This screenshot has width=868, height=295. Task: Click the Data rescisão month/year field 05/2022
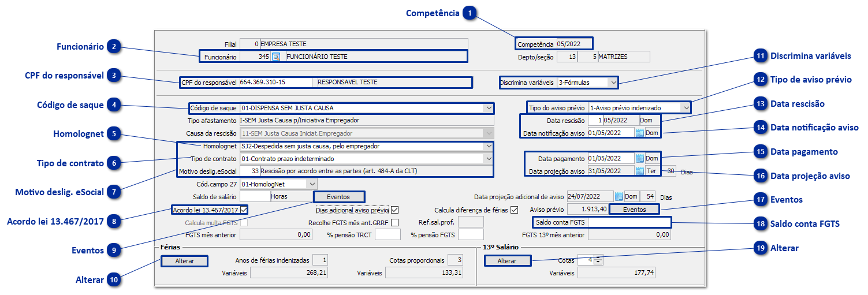pyautogui.click(x=620, y=120)
